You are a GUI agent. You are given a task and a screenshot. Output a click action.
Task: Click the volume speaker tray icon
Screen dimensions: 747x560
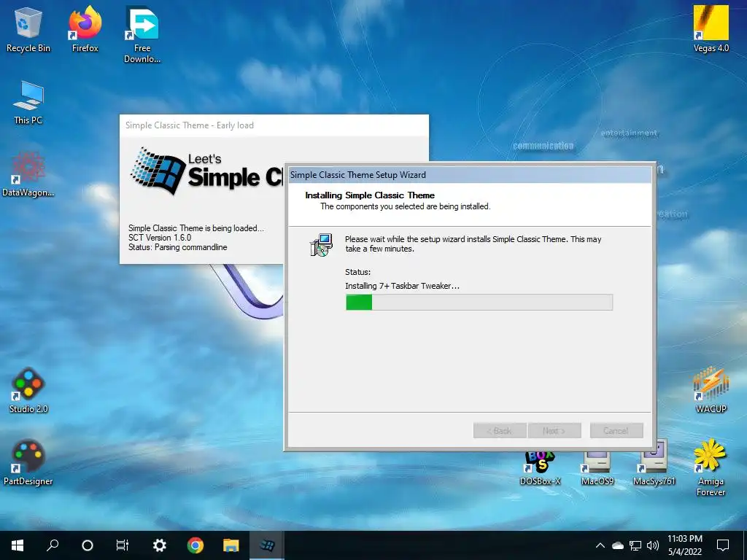click(x=653, y=545)
